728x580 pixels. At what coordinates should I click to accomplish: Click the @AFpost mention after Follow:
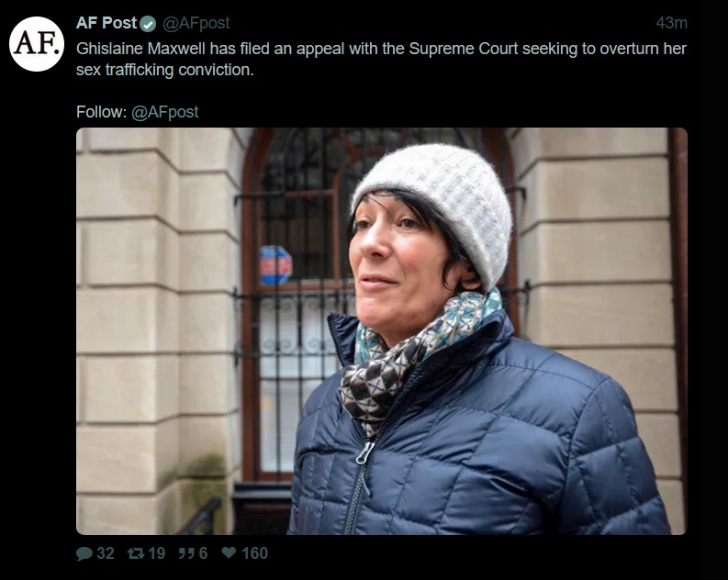coord(165,112)
